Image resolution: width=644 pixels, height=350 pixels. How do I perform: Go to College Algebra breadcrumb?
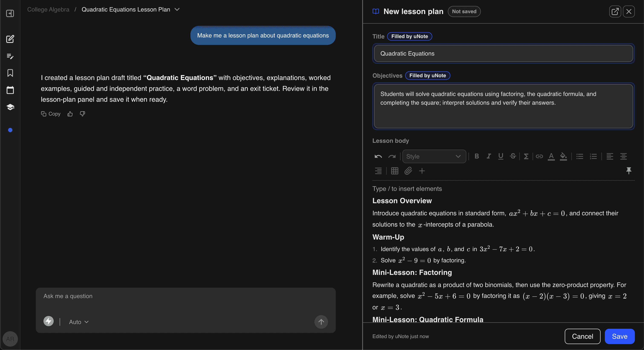pos(48,10)
